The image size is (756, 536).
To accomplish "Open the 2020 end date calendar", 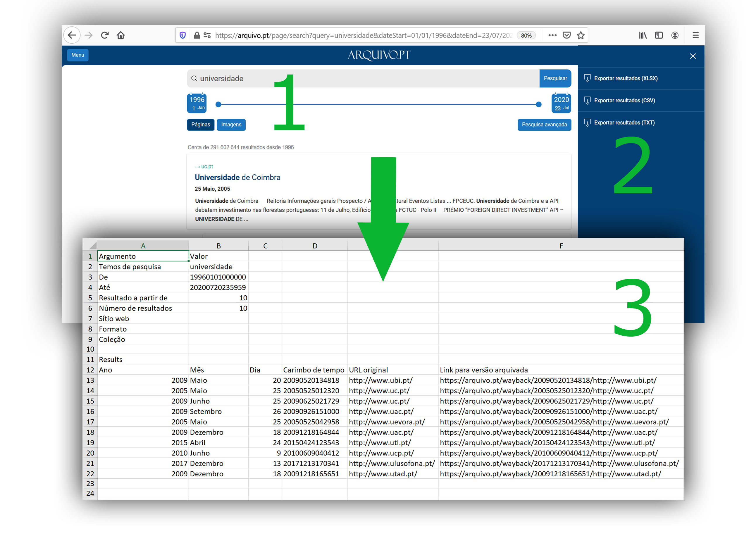I will coord(561,103).
